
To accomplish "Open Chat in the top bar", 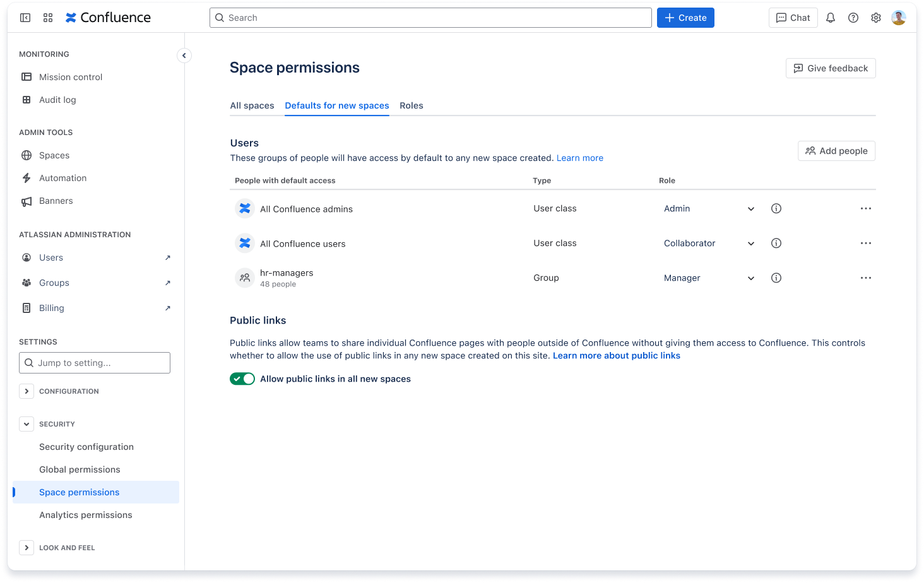I will (793, 17).
